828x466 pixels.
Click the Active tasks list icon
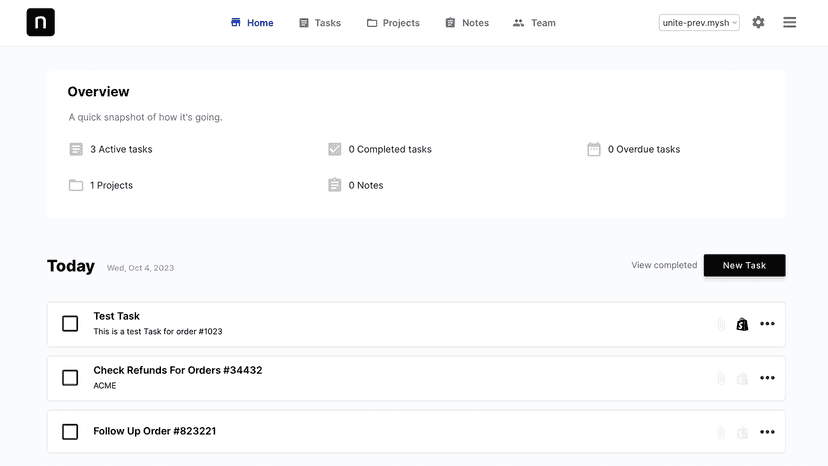76,149
